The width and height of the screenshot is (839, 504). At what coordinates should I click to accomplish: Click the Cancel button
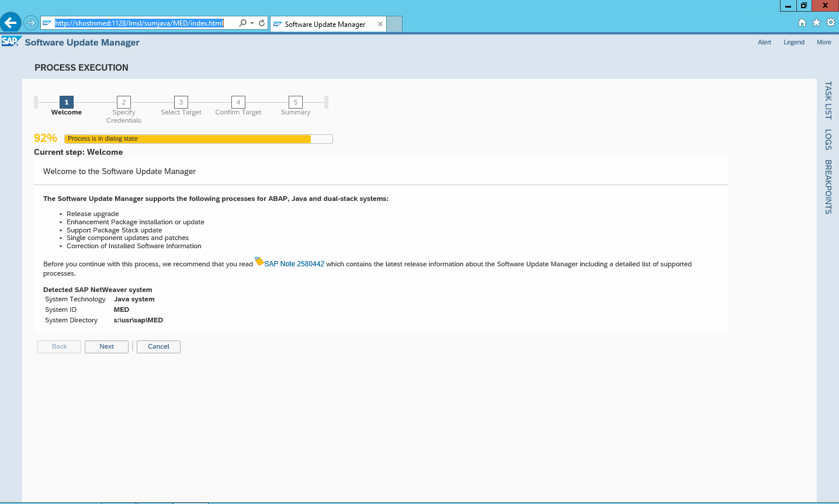click(158, 347)
